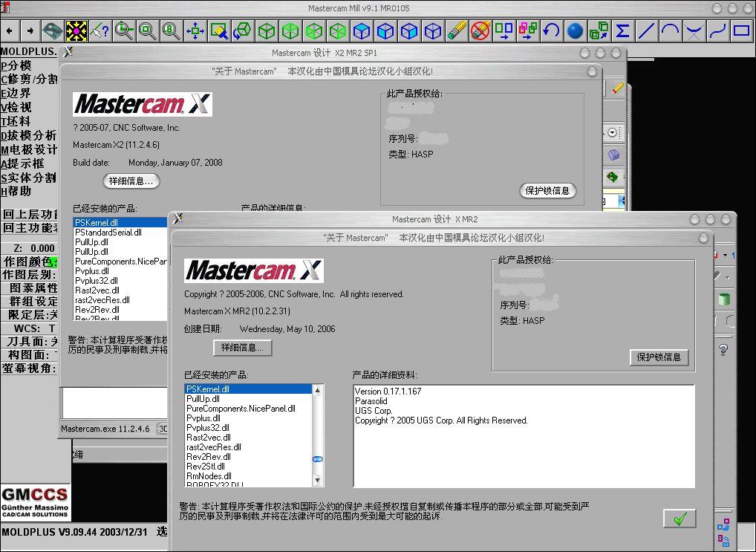Viewport: 756px width, 552px height.
Task: Select the spline drawing tool icon
Action: [717, 31]
